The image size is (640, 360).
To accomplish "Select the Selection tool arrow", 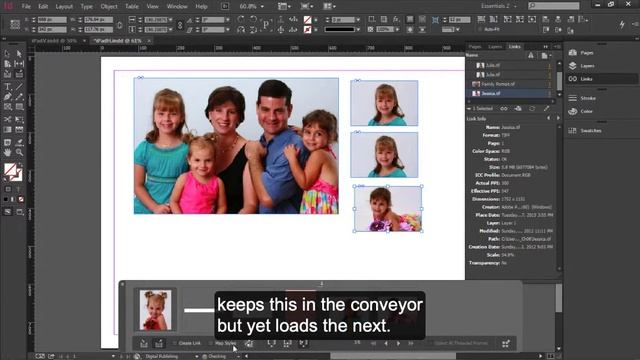I will [x=7, y=53].
